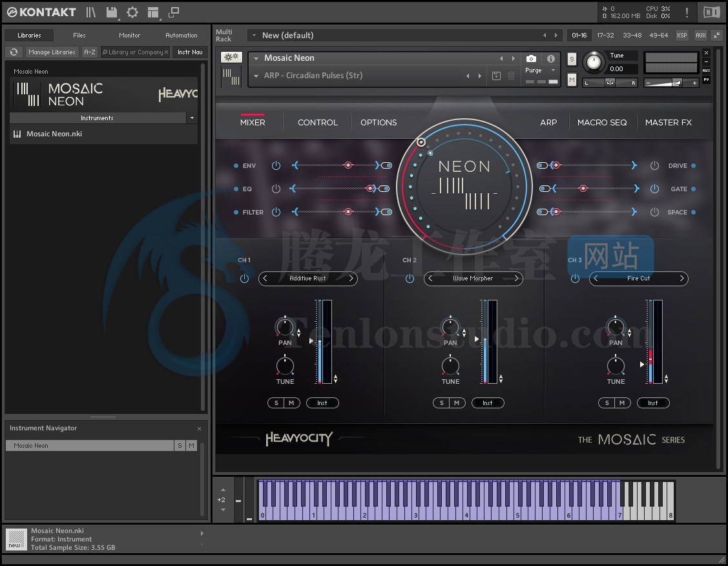Click the master Tune knob
Viewport: 728px width, 566px height.
pyautogui.click(x=594, y=62)
